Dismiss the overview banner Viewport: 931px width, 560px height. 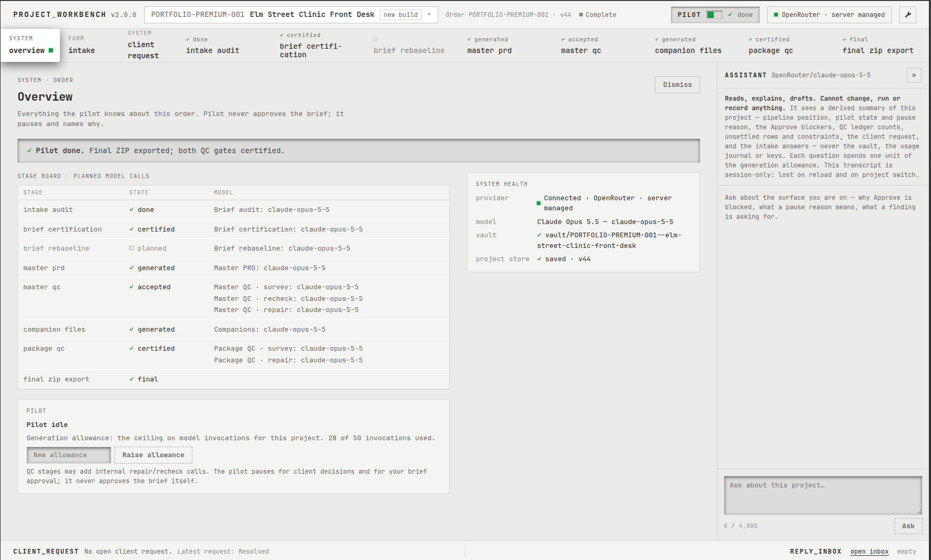(677, 85)
